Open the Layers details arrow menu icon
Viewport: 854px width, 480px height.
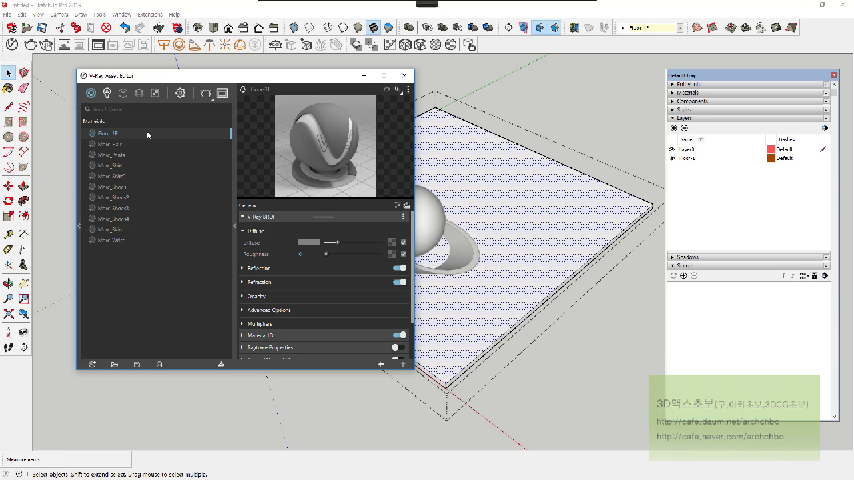(825, 128)
